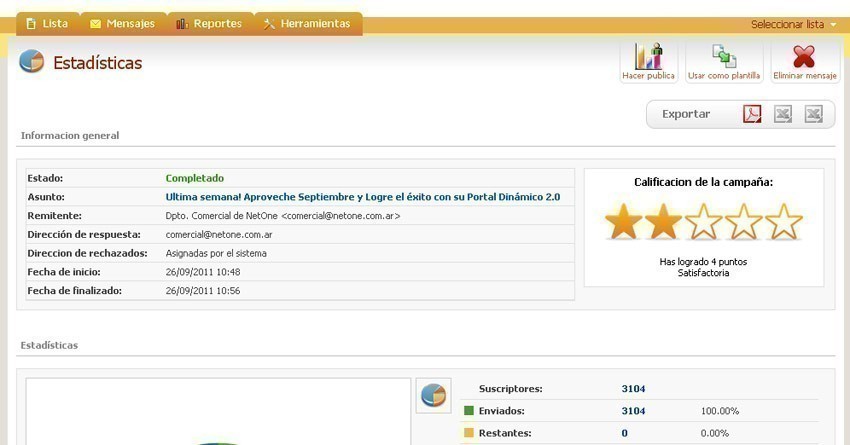850x445 pixels.
Task: Click the second filled rating star
Action: [663, 222]
